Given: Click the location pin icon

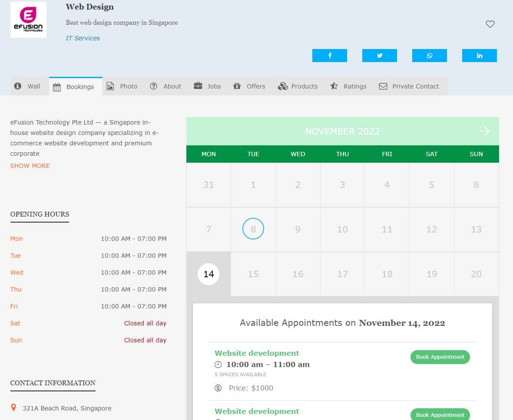Looking at the screenshot, I should [13, 407].
